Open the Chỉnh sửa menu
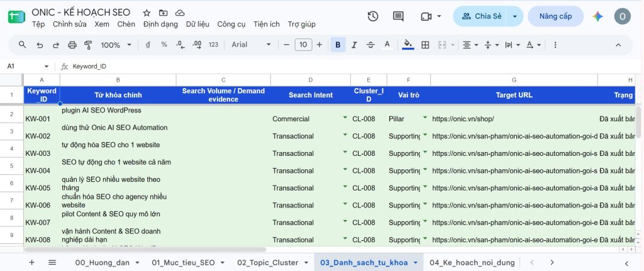The image size is (644, 271). tap(69, 25)
